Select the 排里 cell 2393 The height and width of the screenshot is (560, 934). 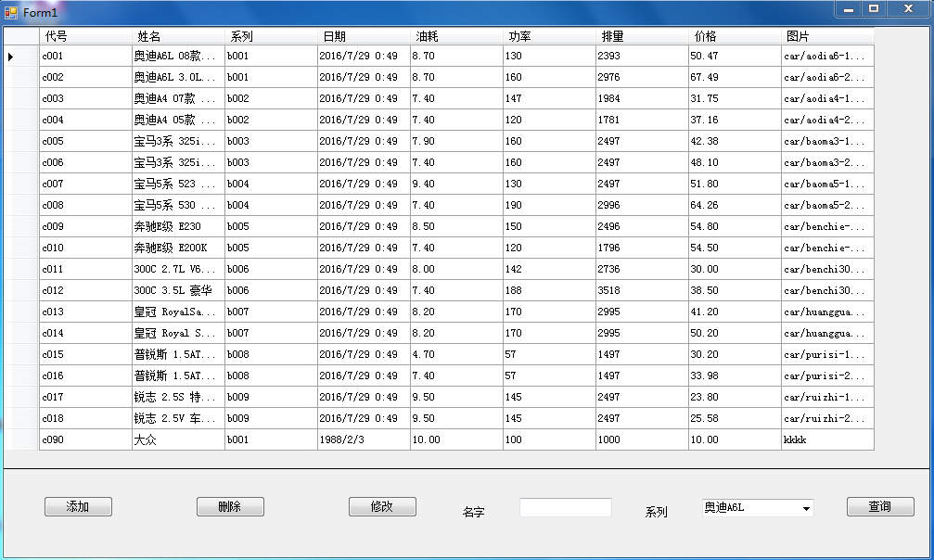pos(642,56)
